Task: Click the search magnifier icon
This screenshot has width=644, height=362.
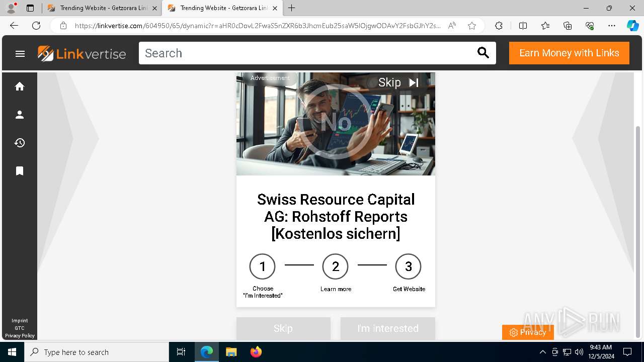Action: [x=483, y=53]
